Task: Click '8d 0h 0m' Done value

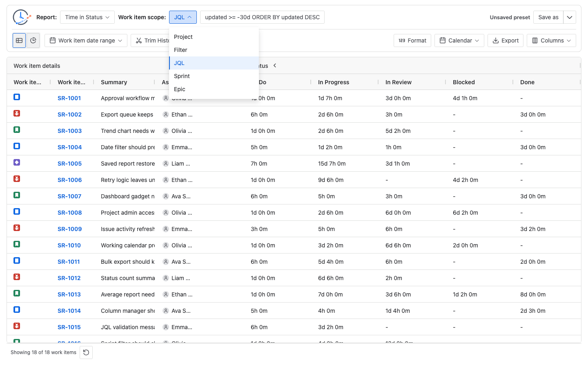Action: click(x=533, y=294)
